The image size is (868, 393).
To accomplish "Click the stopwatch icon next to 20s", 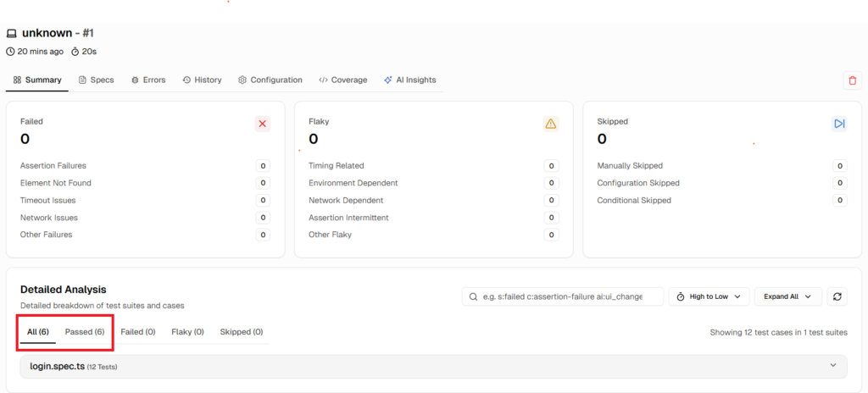I will [x=75, y=52].
